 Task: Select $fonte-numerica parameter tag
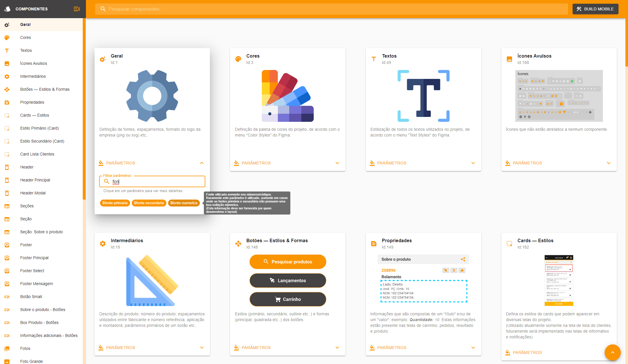(183, 203)
